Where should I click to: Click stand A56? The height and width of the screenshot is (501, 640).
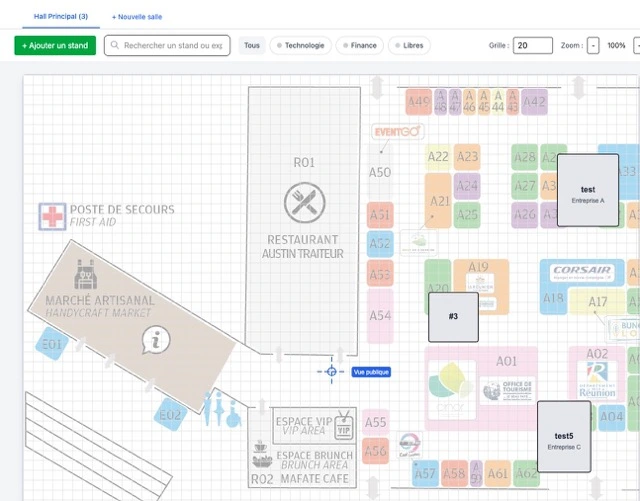[x=375, y=451]
